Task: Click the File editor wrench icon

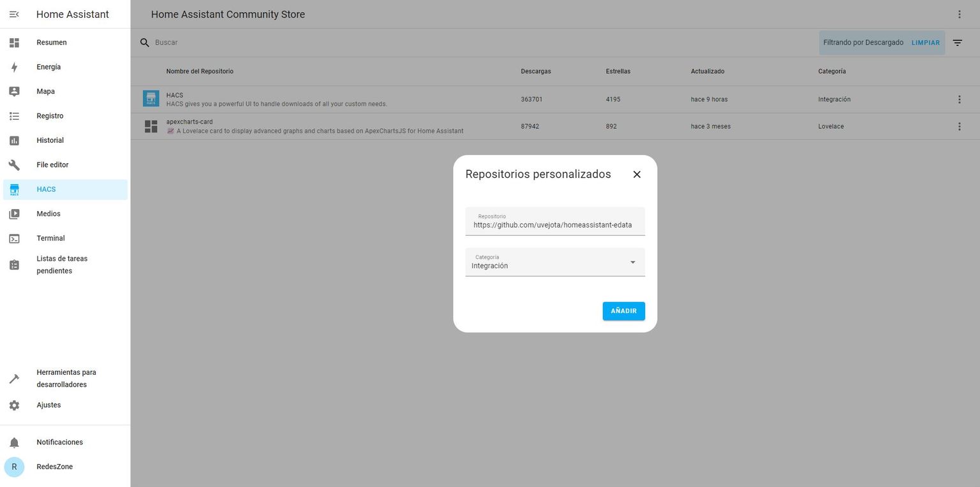Action: (14, 165)
